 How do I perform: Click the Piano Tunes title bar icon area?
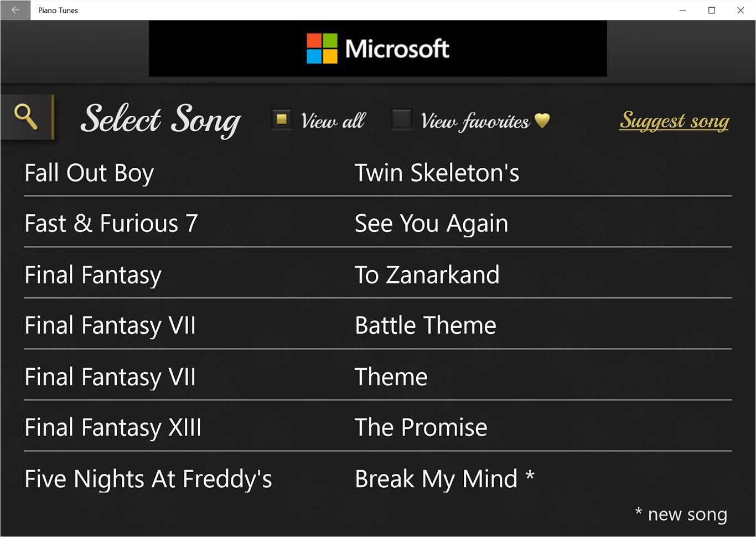pyautogui.click(x=58, y=10)
